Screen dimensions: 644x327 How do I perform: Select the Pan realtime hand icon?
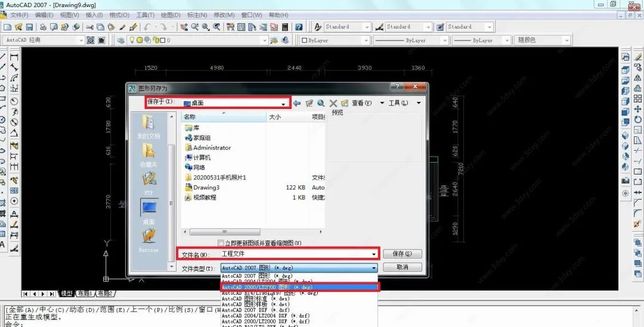coord(184,27)
